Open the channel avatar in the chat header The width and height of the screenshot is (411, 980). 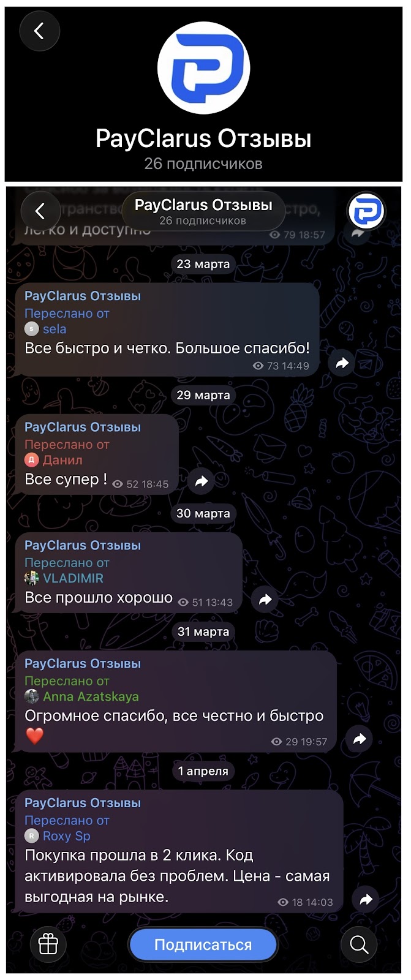coord(366,211)
